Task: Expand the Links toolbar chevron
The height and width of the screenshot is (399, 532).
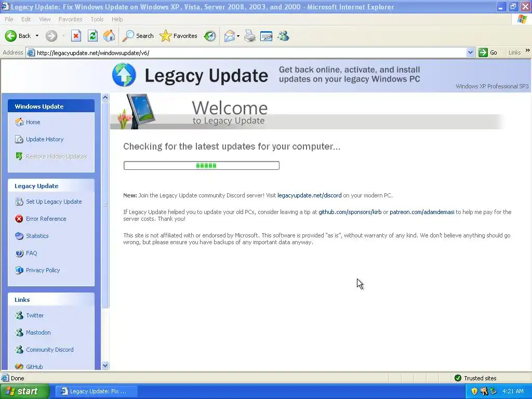Action: click(x=528, y=50)
